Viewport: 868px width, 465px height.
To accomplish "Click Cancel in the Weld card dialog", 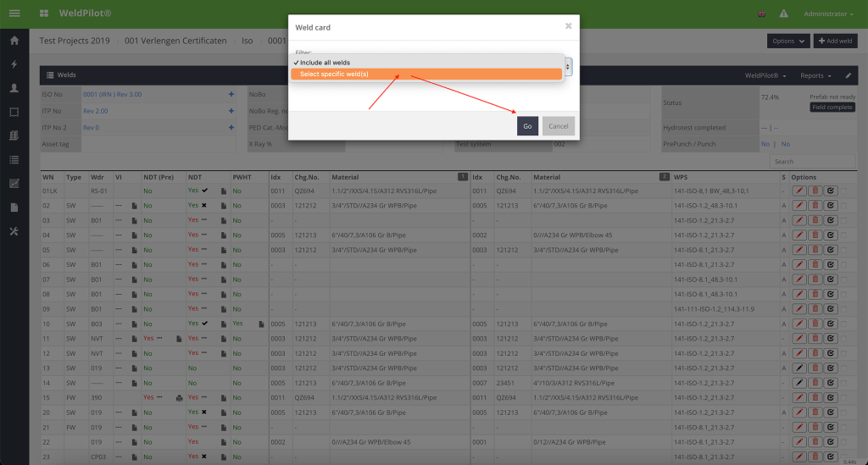I will click(559, 126).
